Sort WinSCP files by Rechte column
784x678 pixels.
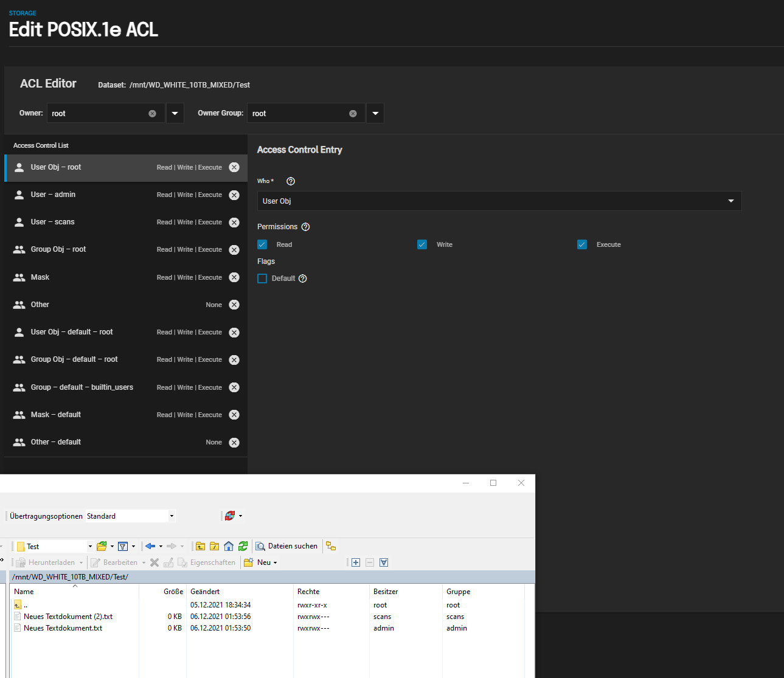coord(331,591)
